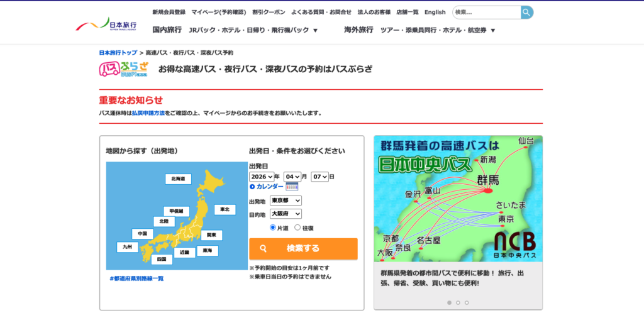Go to the second carousel slide dot
The height and width of the screenshot is (313, 644).
point(458,302)
